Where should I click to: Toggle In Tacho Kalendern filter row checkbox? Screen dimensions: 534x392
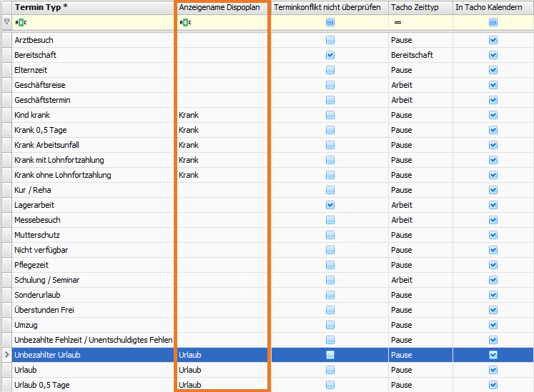pyautogui.click(x=493, y=22)
